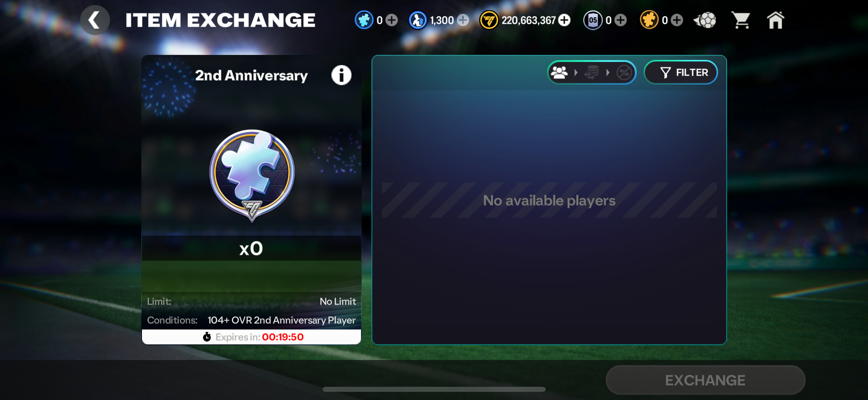This screenshot has height=400, width=868.
Task: Tap the flying soccer ball icon
Action: click(x=705, y=20)
